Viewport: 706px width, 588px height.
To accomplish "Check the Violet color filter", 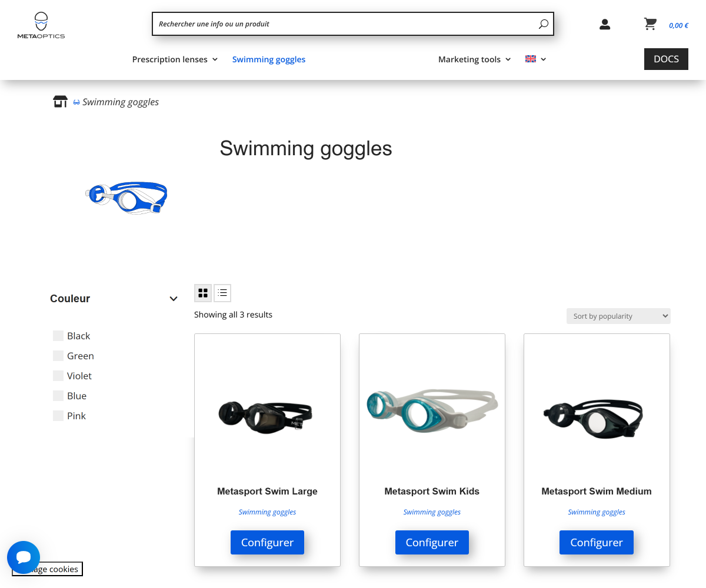I will [58, 376].
